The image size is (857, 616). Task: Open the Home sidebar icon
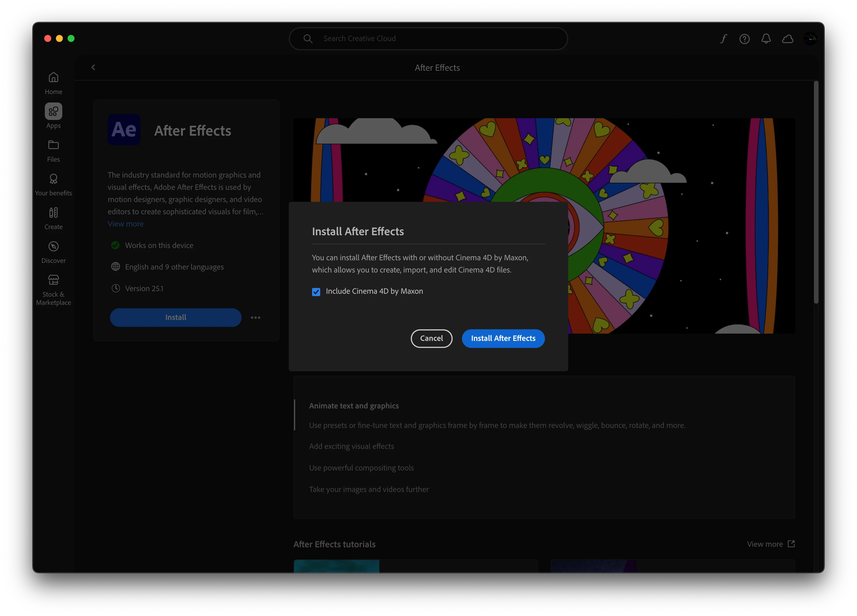tap(53, 77)
